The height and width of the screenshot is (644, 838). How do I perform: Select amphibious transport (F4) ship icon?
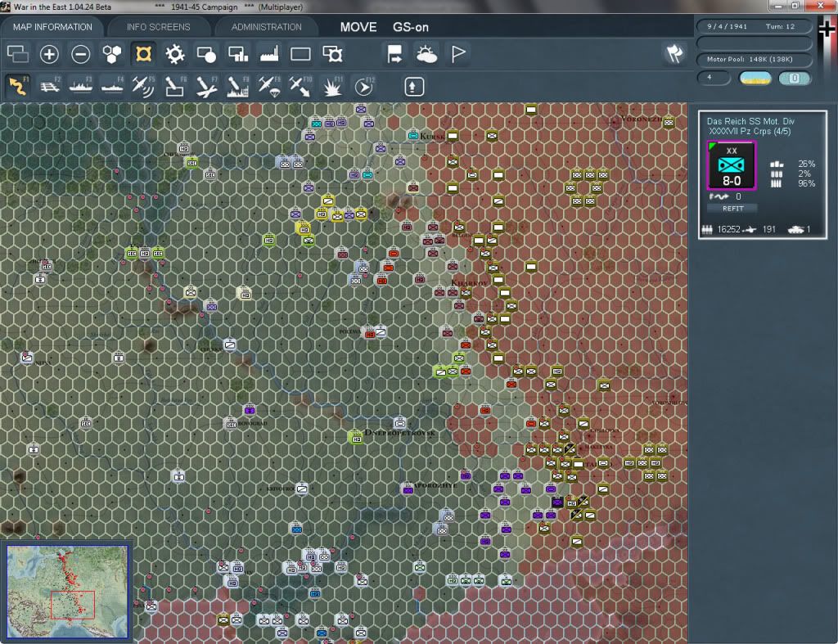(111, 86)
